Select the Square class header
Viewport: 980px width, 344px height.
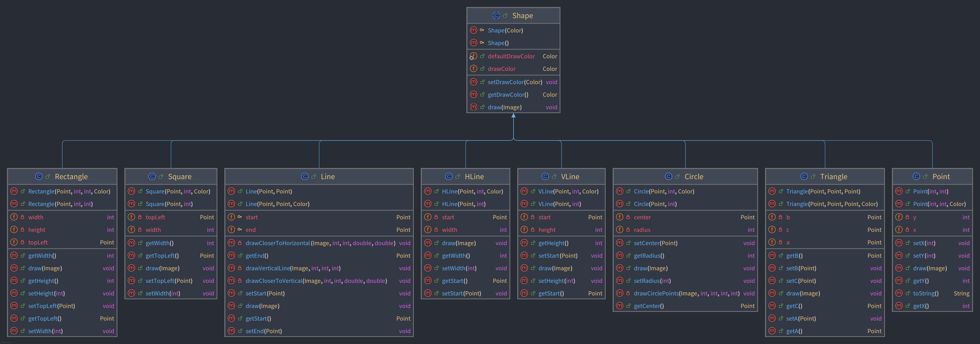tap(180, 177)
